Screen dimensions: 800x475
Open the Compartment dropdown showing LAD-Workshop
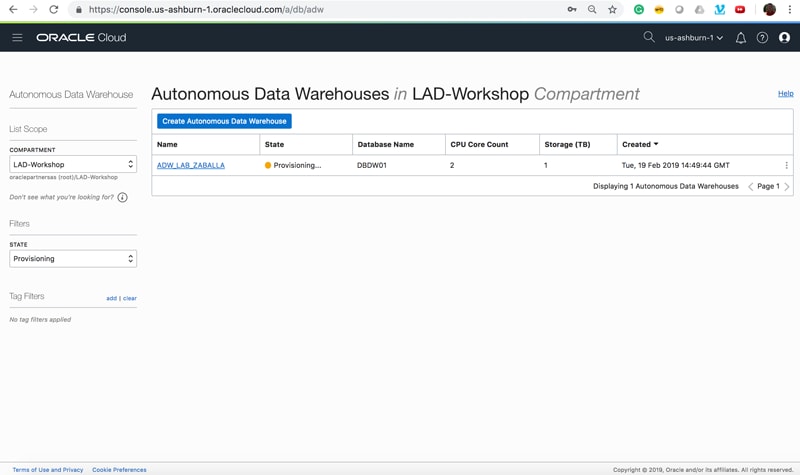73,164
